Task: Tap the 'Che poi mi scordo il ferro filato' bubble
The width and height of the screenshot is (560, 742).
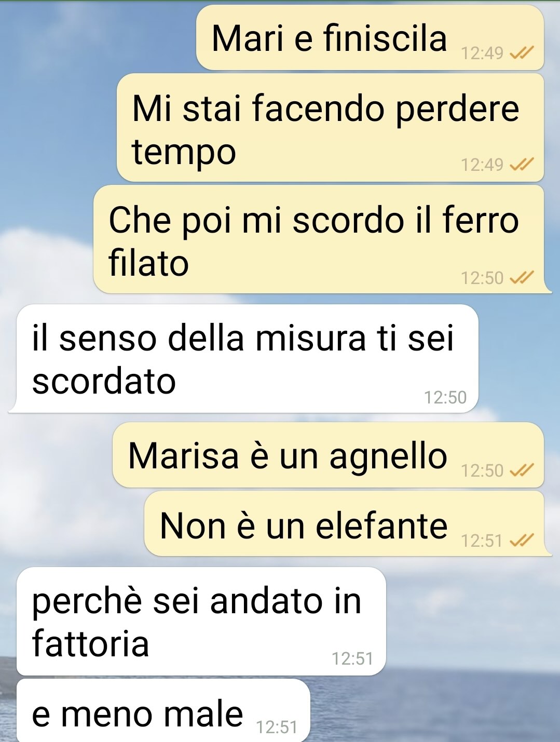Action: (319, 240)
